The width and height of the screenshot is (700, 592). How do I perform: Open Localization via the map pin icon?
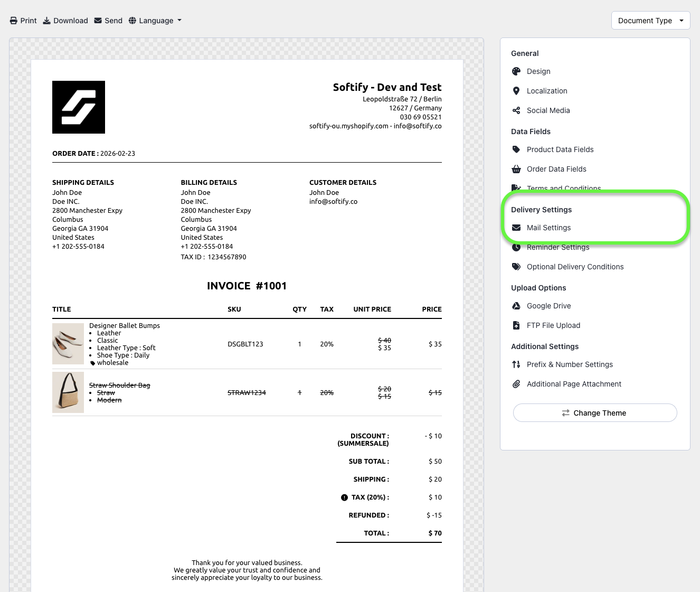click(516, 91)
